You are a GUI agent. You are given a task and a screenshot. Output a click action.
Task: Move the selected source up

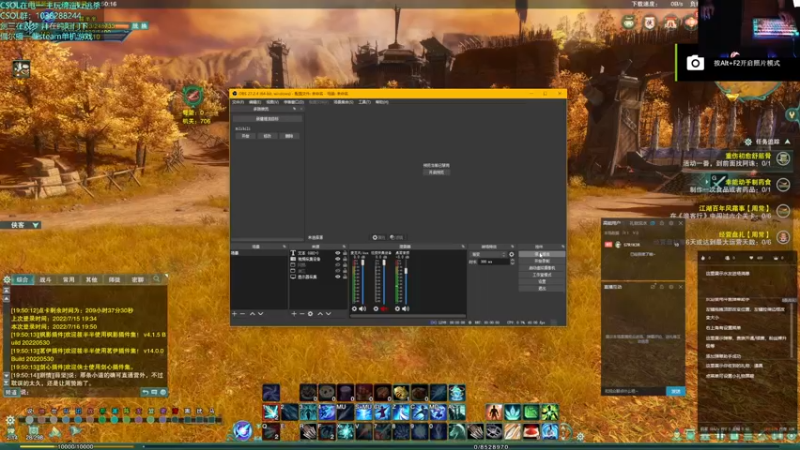pyautogui.click(x=320, y=313)
